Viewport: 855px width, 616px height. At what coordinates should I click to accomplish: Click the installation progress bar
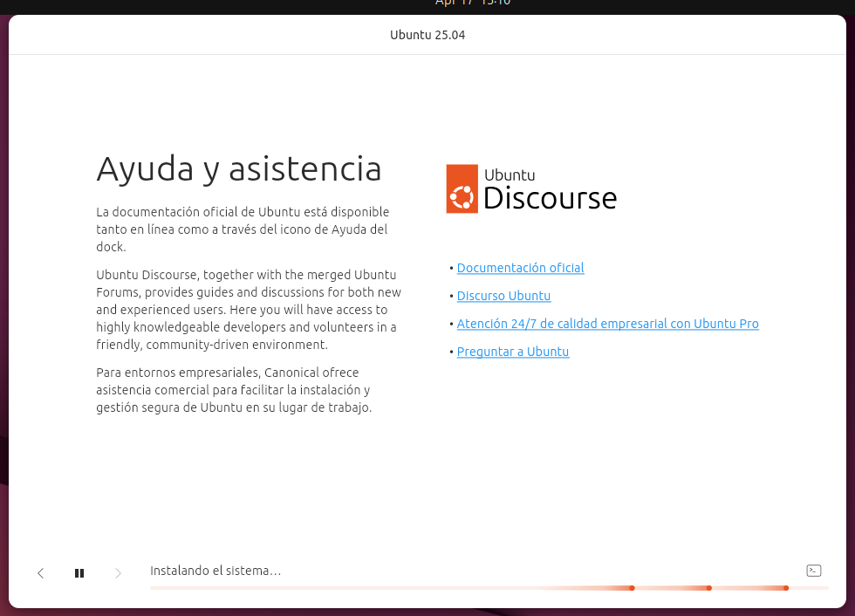(x=489, y=588)
